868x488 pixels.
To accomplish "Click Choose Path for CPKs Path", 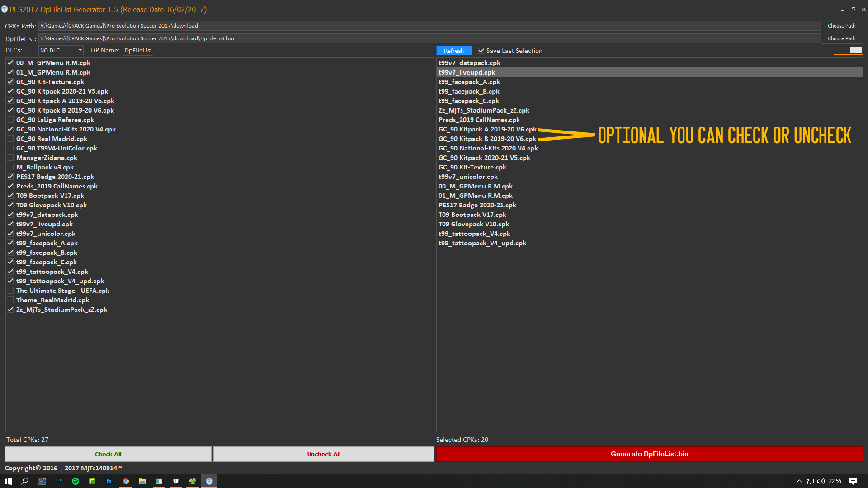I will coord(841,26).
